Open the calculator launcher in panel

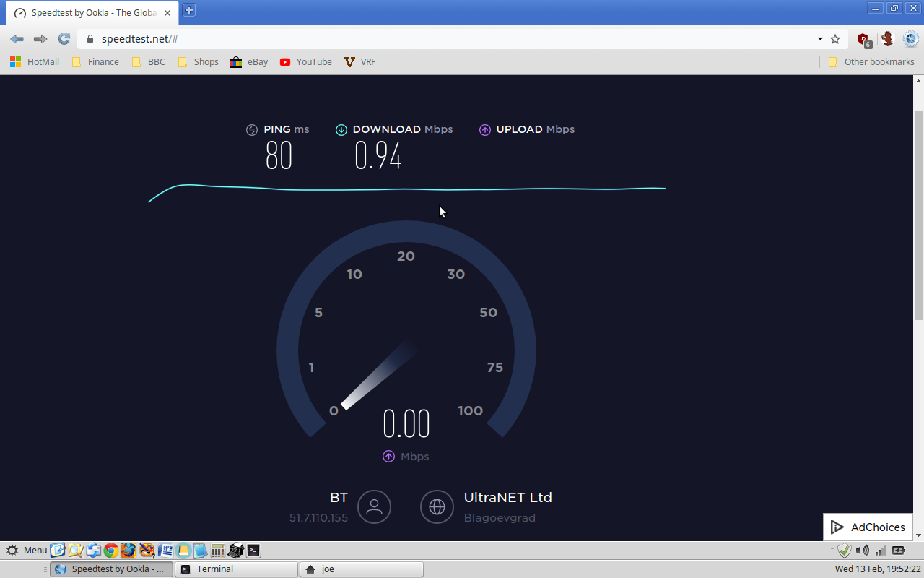coord(217,551)
